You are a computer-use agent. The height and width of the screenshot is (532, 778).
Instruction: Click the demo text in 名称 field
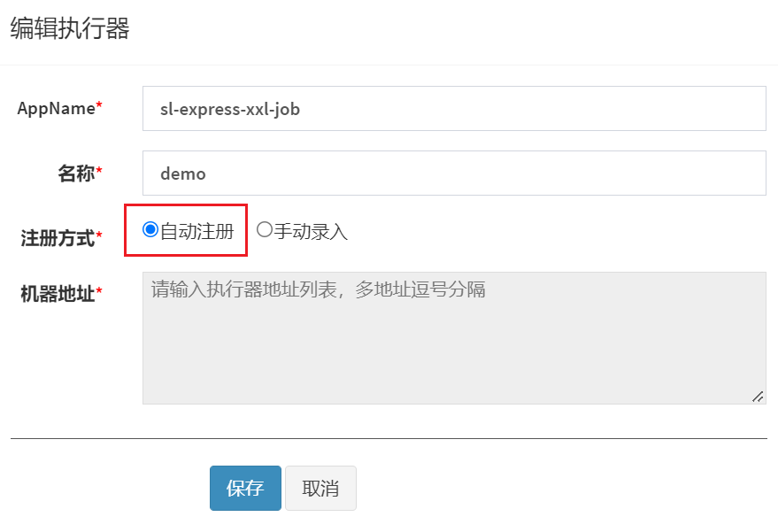point(182,173)
